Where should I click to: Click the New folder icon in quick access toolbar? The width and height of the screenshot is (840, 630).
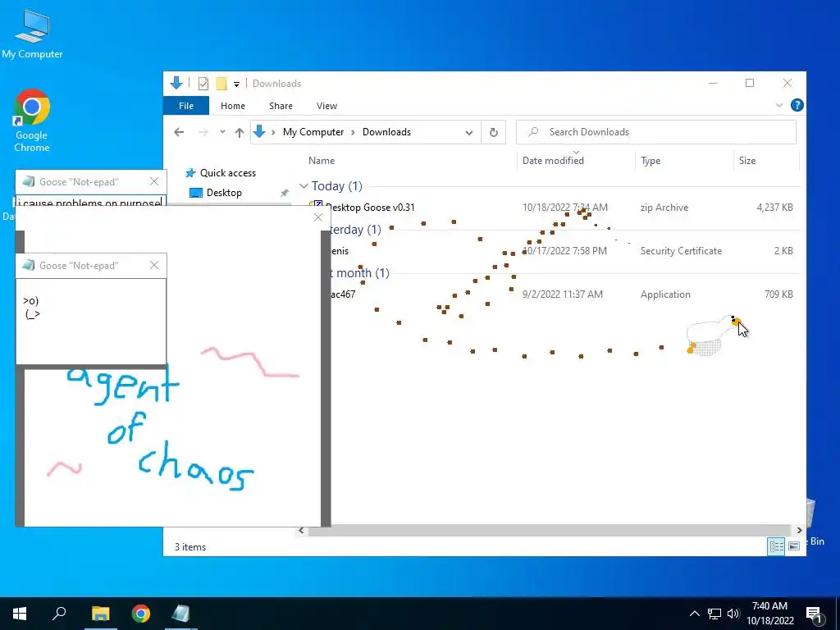coord(221,84)
